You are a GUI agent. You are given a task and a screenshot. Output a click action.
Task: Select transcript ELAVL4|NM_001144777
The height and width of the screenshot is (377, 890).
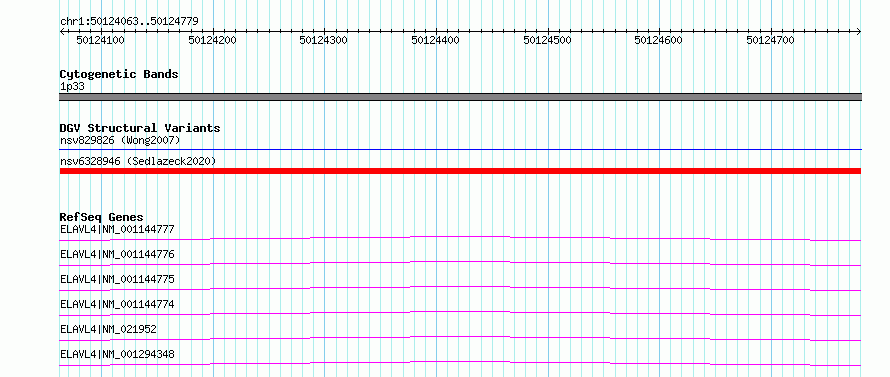point(117,229)
